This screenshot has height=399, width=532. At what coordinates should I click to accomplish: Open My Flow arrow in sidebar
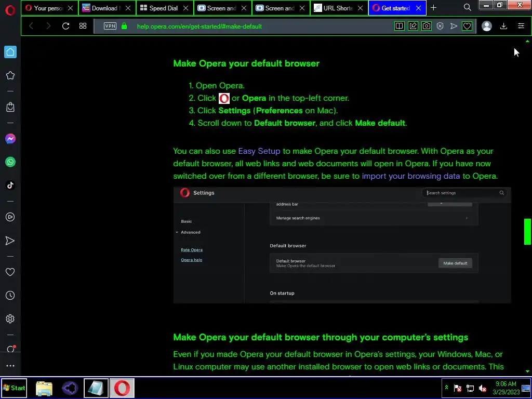[10, 241]
